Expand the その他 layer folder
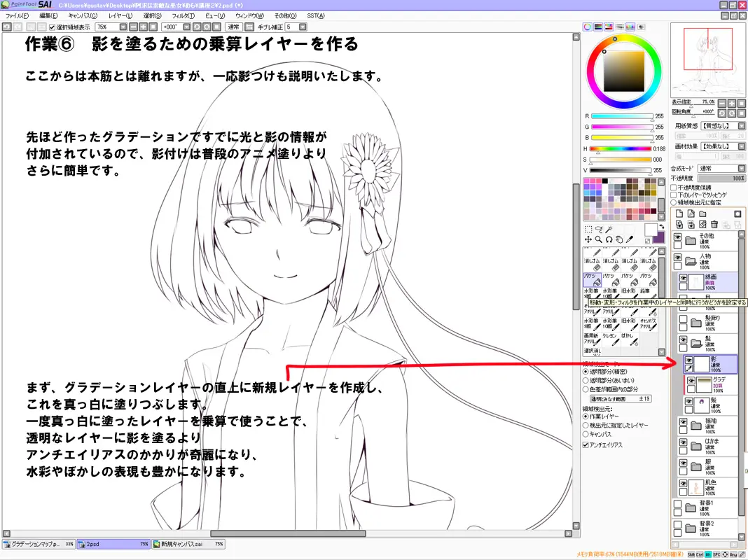This screenshot has width=748, height=560. pos(691,241)
